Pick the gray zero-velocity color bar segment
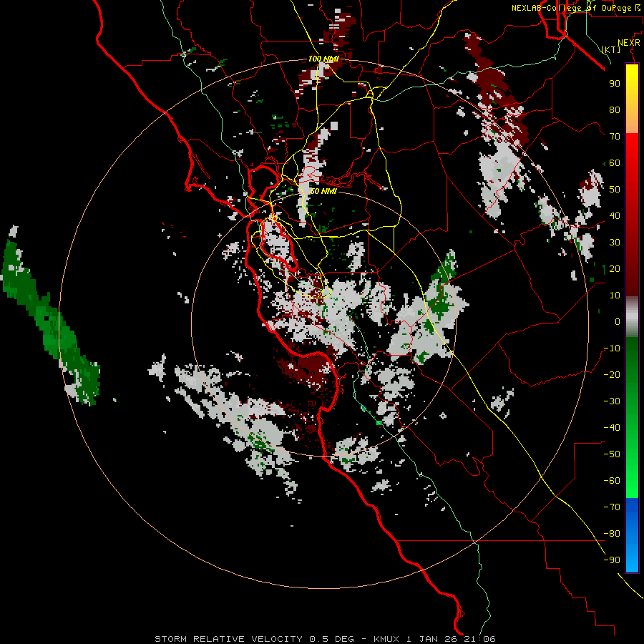 coord(632,317)
